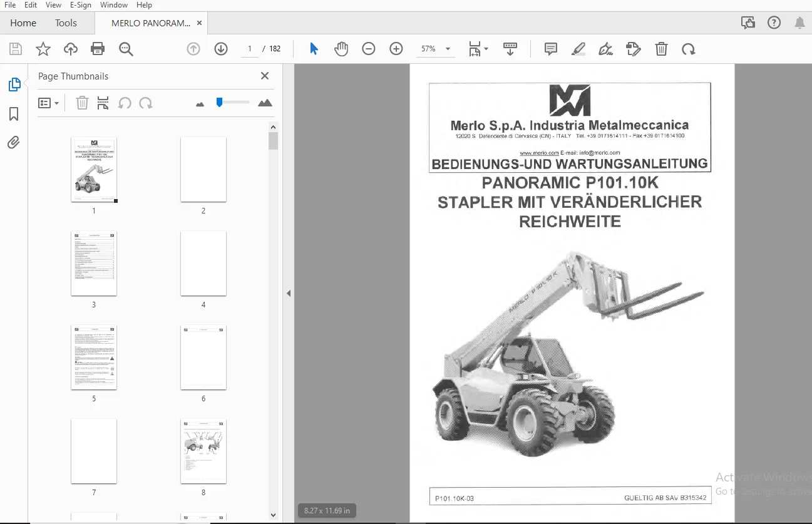812x524 pixels.
Task: Open the sign document pen icon
Action: tap(605, 49)
